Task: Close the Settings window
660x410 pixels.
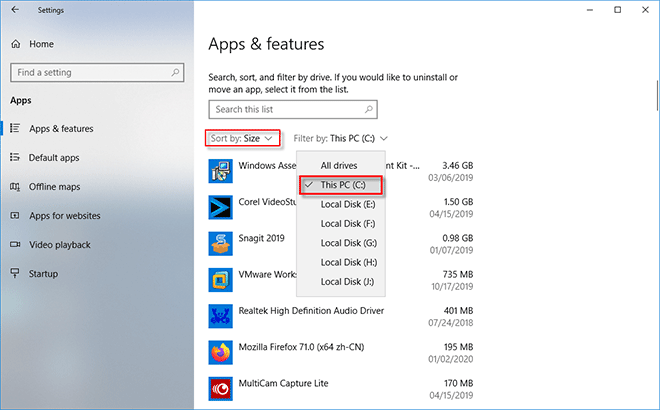Action: 645,10
